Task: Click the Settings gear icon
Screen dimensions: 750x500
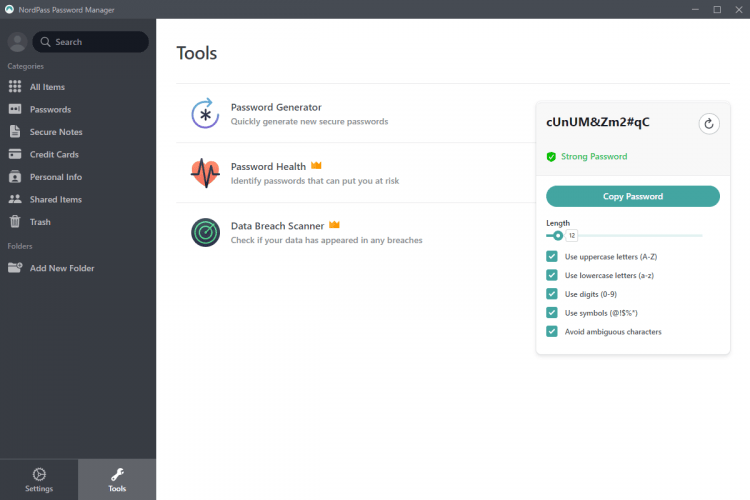Action: (39, 474)
